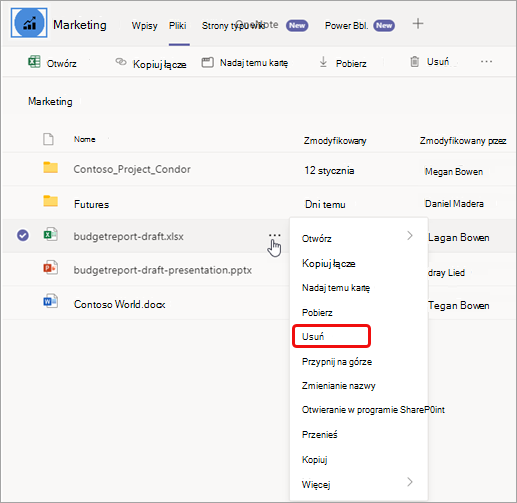Click the Nadaj temu kartę tab icon
Screen dimensions: 517x503
[x=207, y=62]
